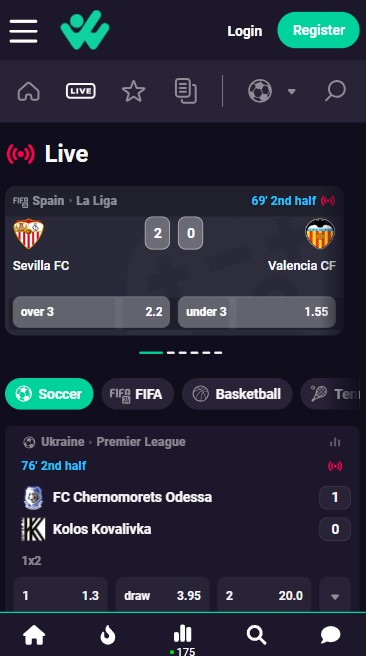This screenshot has width=366, height=656.
Task: Open favorites star icon
Action: 133,91
